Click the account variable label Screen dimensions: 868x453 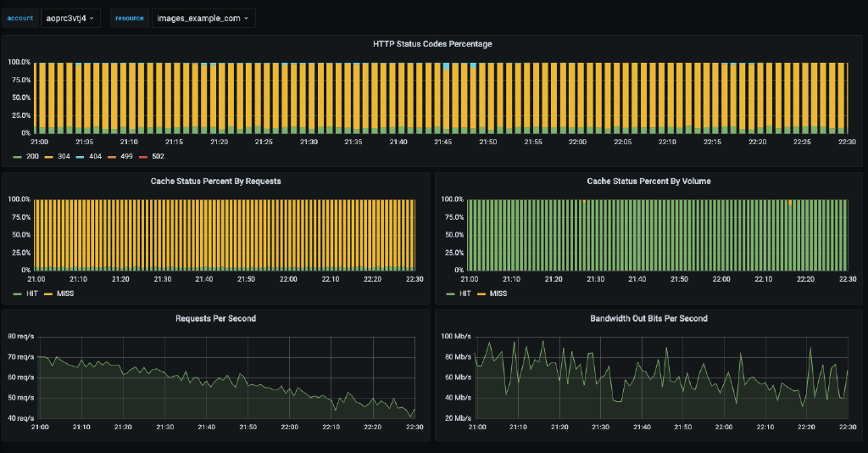tap(20, 18)
